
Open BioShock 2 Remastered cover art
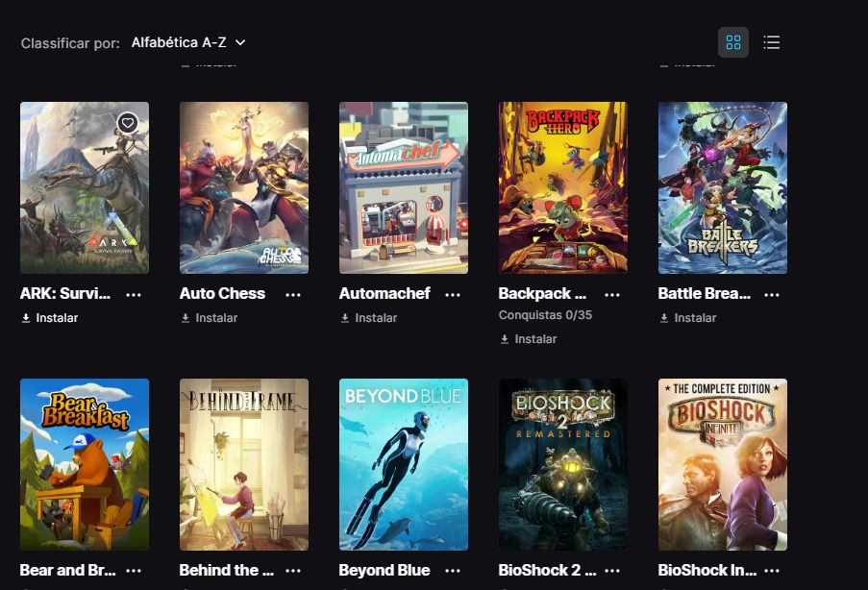coord(563,464)
